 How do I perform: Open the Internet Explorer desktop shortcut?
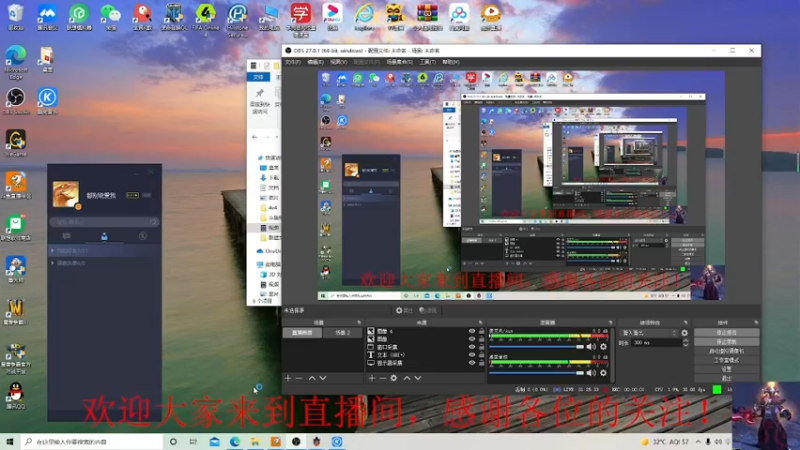(x=364, y=17)
